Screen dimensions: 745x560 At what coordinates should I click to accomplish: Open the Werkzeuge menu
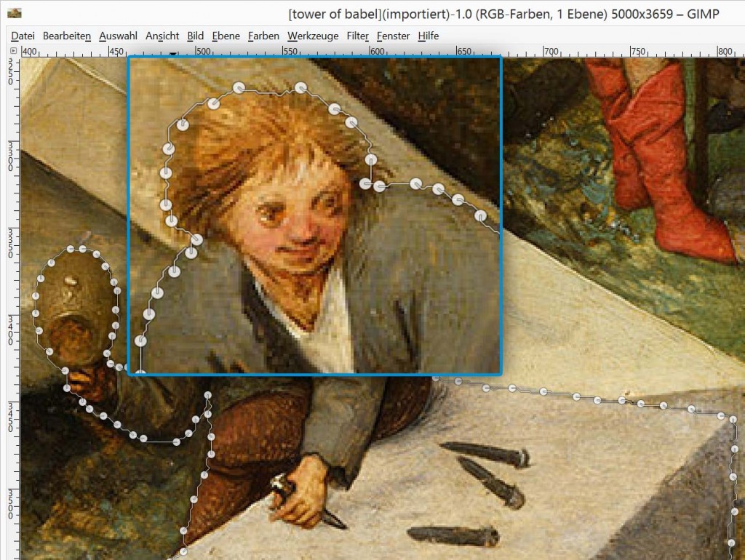coord(313,36)
